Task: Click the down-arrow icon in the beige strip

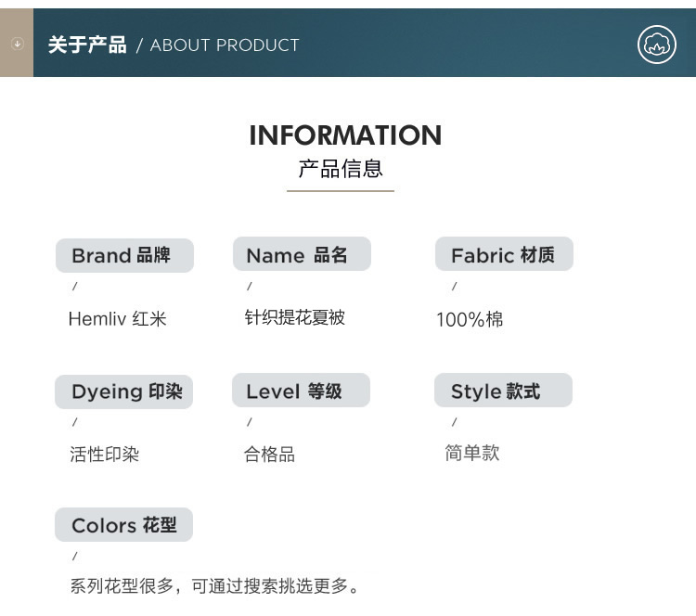Action: pos(18,44)
